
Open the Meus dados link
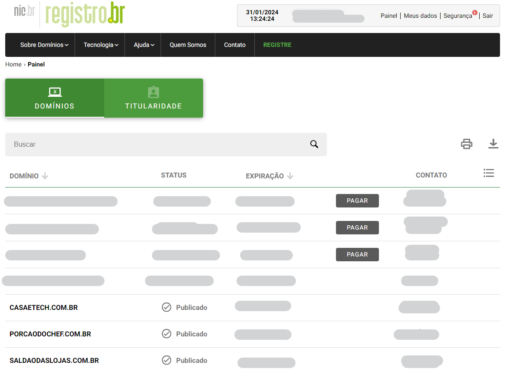(x=420, y=16)
